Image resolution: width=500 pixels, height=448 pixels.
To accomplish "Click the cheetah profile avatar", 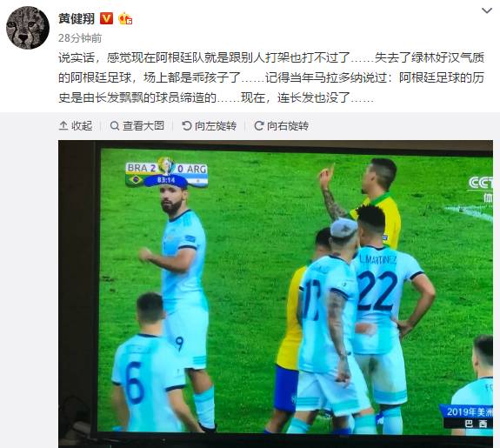I will point(28,28).
